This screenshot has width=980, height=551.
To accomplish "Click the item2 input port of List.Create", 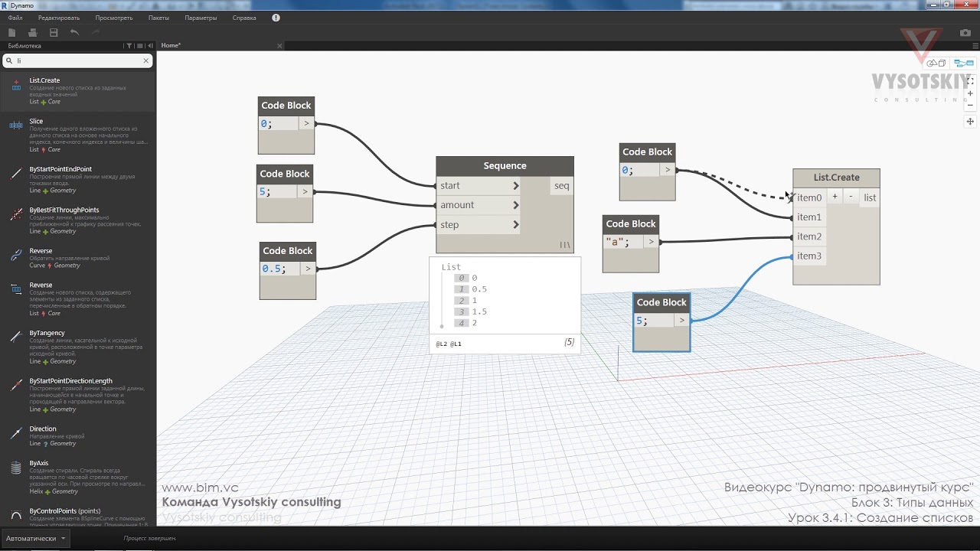I will point(809,236).
